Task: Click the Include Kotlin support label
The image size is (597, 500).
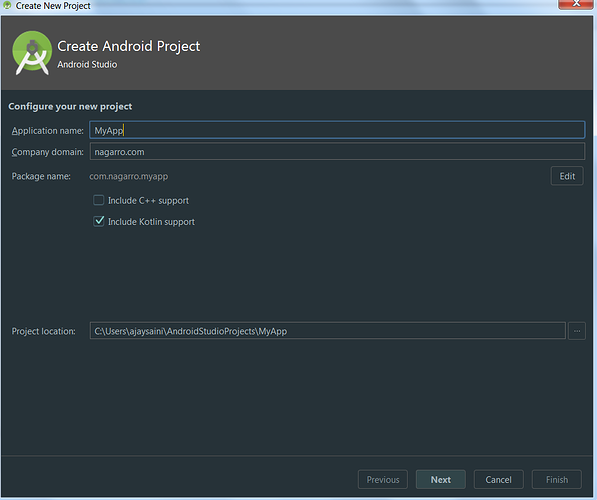Action: pos(151,222)
